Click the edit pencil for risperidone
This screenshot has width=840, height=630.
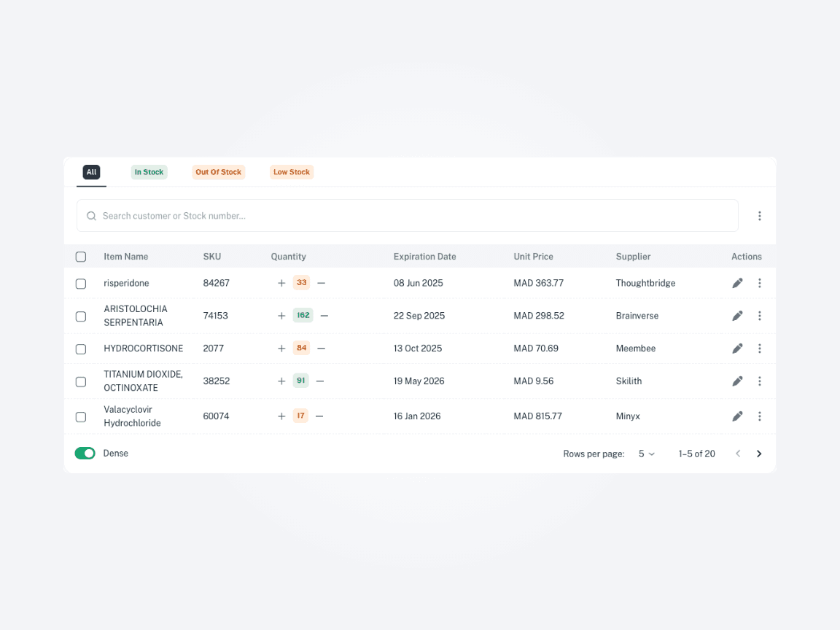[x=737, y=283]
